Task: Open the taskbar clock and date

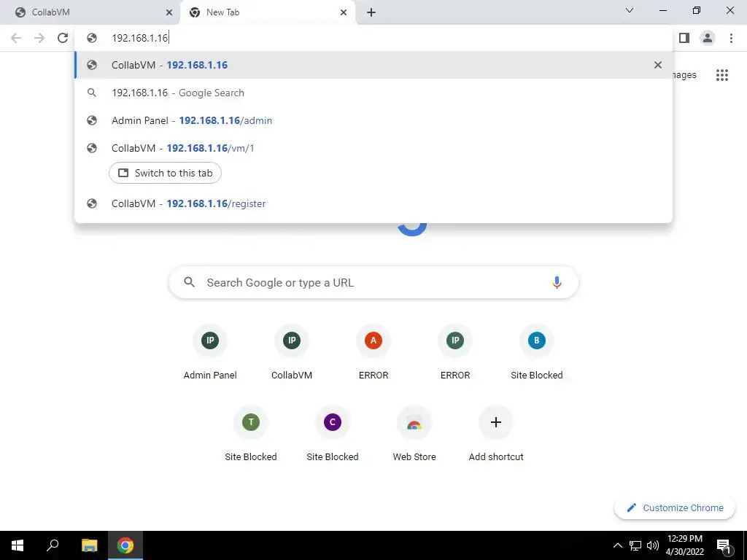Action: click(x=685, y=545)
